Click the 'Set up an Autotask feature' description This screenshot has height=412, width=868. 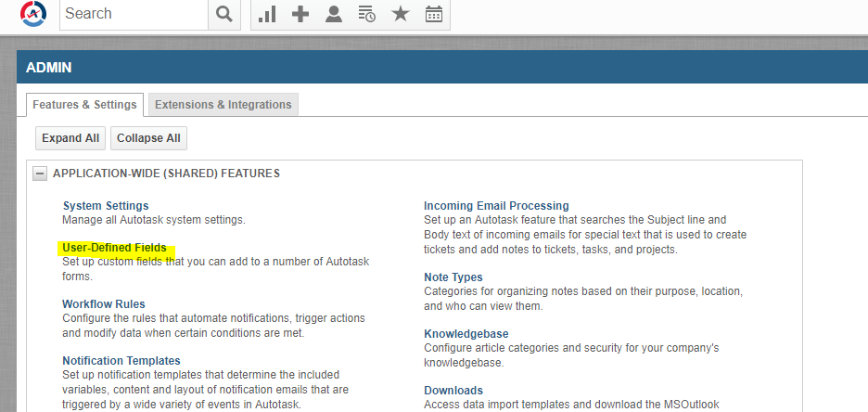[x=585, y=235]
